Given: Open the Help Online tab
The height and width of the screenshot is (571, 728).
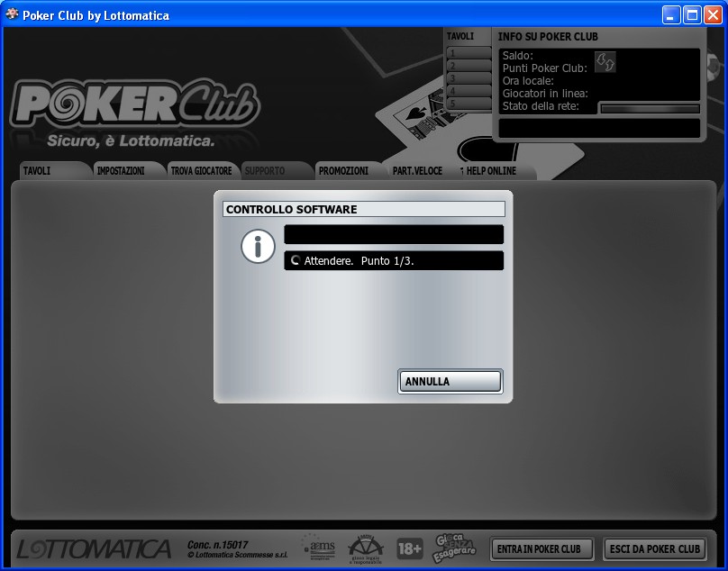Looking at the screenshot, I should [497, 170].
